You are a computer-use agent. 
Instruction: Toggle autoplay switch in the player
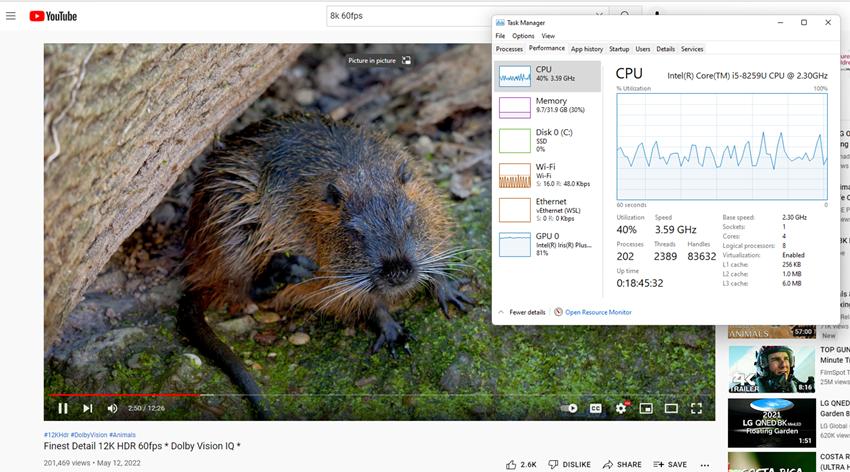click(570, 408)
